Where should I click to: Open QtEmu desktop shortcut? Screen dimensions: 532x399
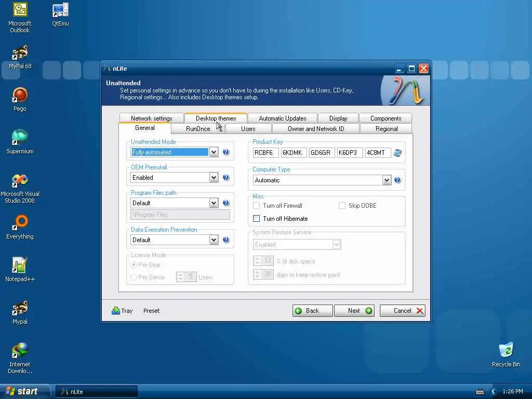60,14
